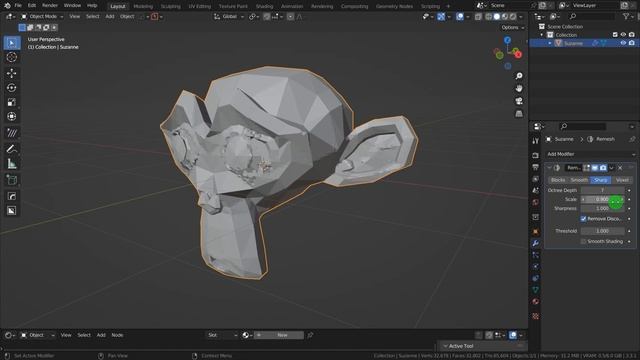
Task: Toggle Collection visibility eye in outliner
Action: coord(623,35)
